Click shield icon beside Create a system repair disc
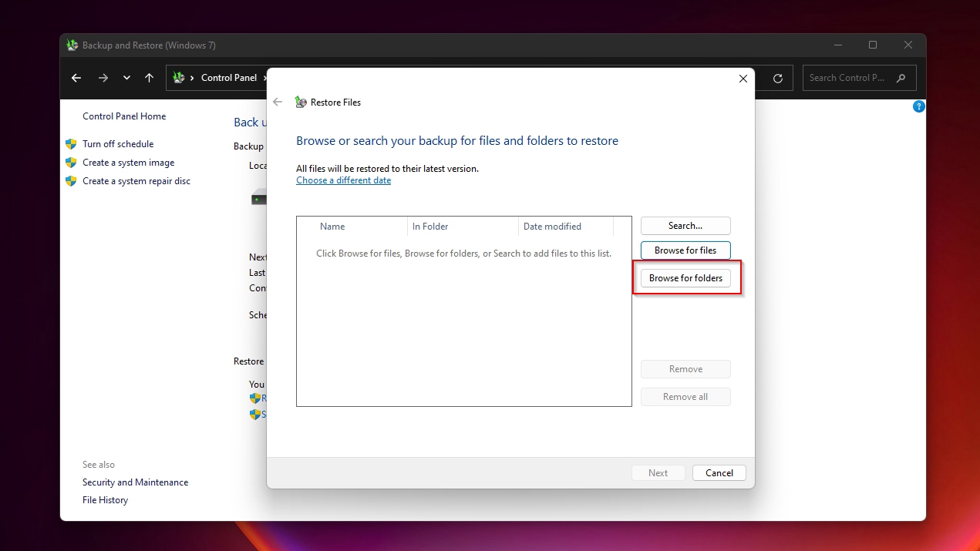This screenshot has height=551, width=980. [71, 181]
